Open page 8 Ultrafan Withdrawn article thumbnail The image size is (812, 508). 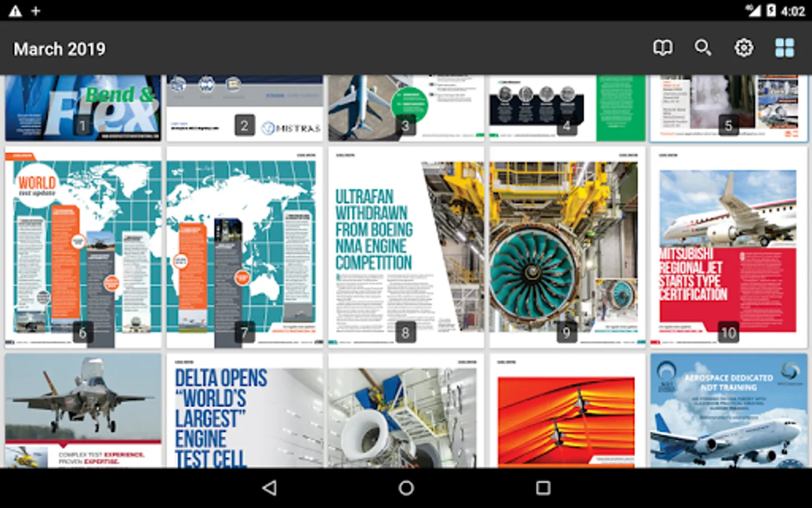tap(406, 247)
